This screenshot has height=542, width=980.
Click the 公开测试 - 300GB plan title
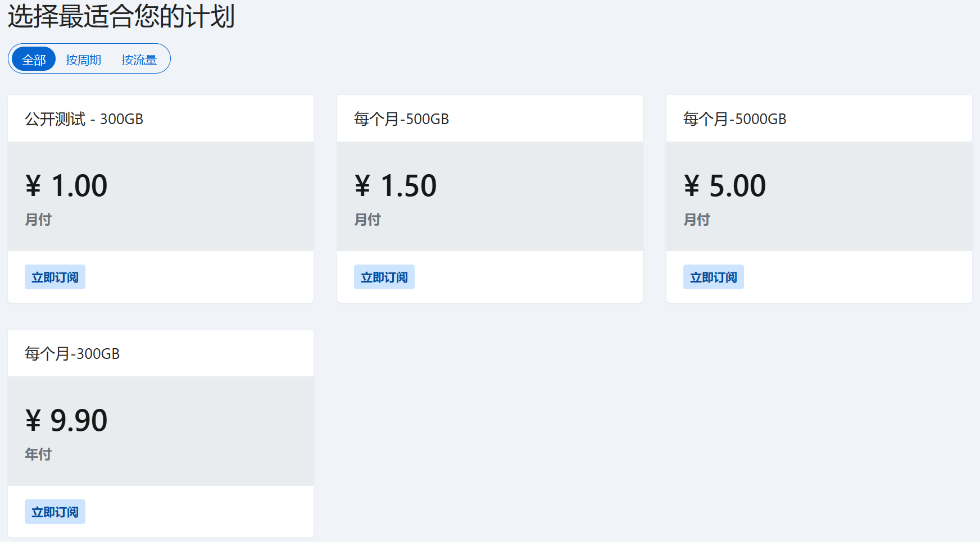84,119
